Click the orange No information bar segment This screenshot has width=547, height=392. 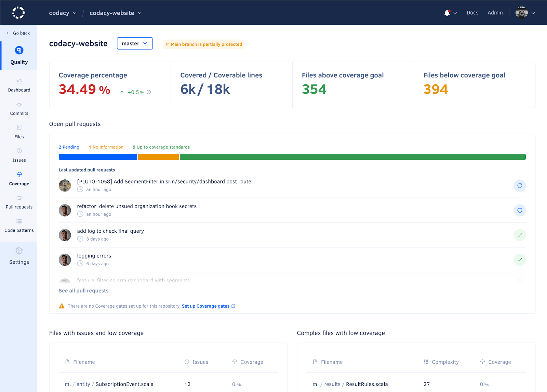point(158,157)
